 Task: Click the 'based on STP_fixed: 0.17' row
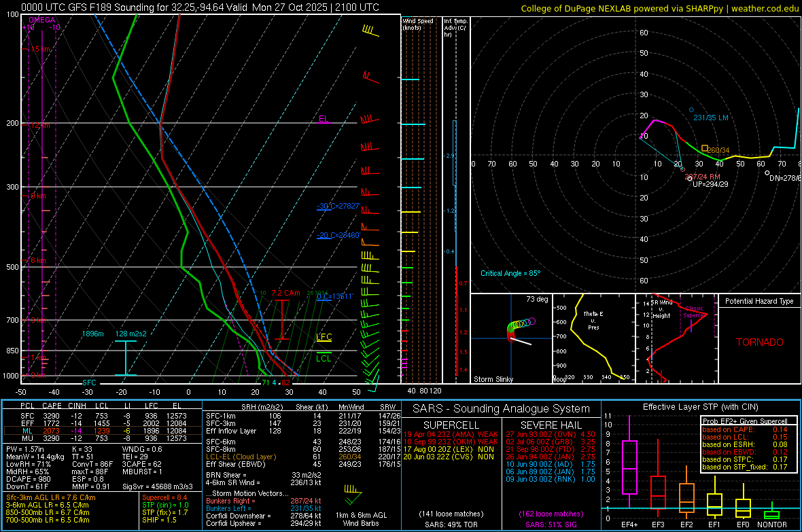745,467
